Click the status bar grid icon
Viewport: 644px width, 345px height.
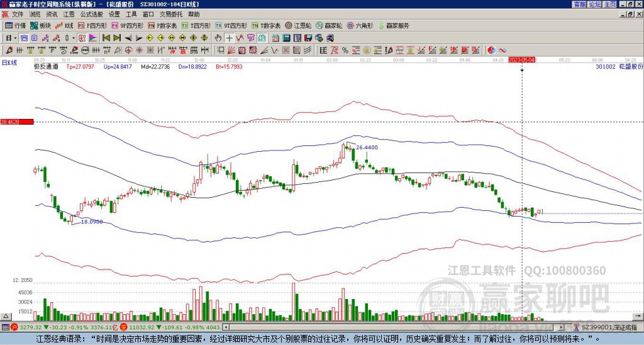[x=5, y=327]
